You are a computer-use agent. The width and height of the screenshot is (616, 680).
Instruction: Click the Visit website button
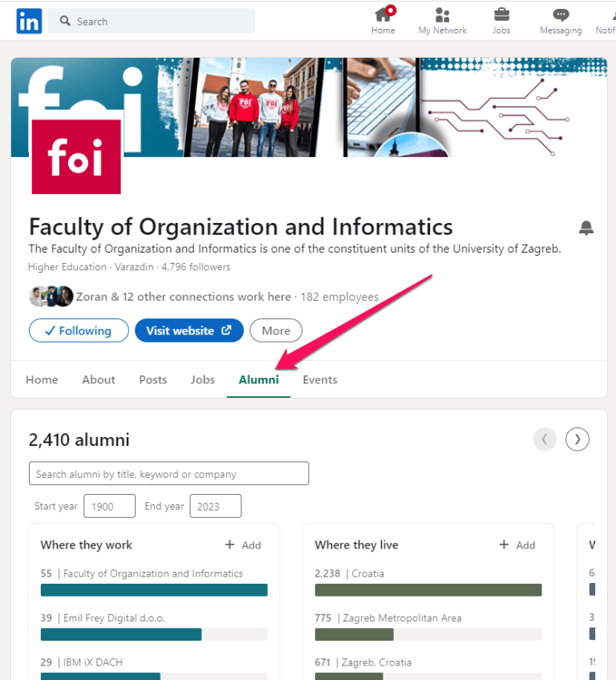pos(188,330)
